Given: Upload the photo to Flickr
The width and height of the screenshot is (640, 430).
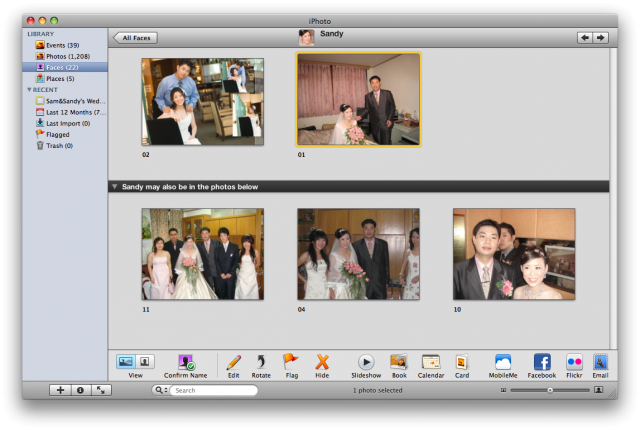Looking at the screenshot, I should click(574, 362).
